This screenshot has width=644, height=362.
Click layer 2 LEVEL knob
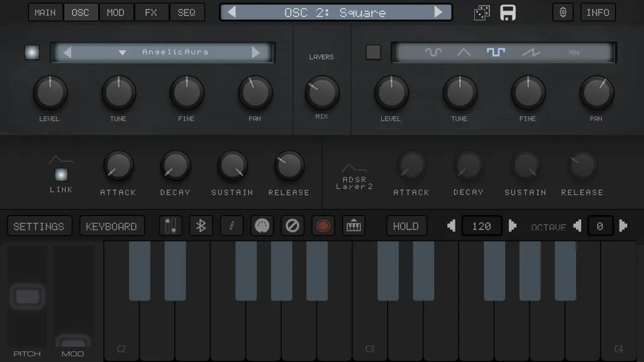391,93
